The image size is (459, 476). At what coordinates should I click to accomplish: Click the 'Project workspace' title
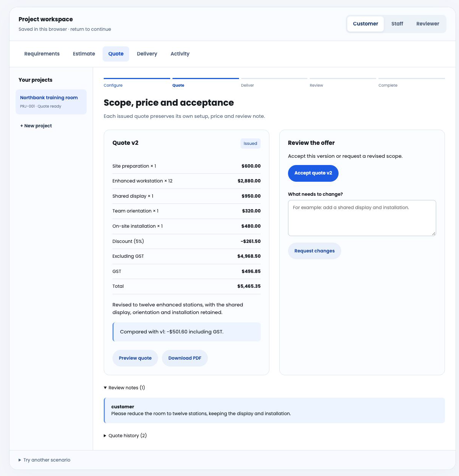point(46,19)
